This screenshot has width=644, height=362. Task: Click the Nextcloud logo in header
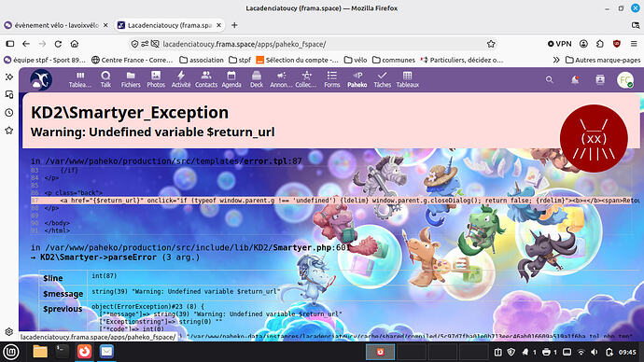pos(41,79)
